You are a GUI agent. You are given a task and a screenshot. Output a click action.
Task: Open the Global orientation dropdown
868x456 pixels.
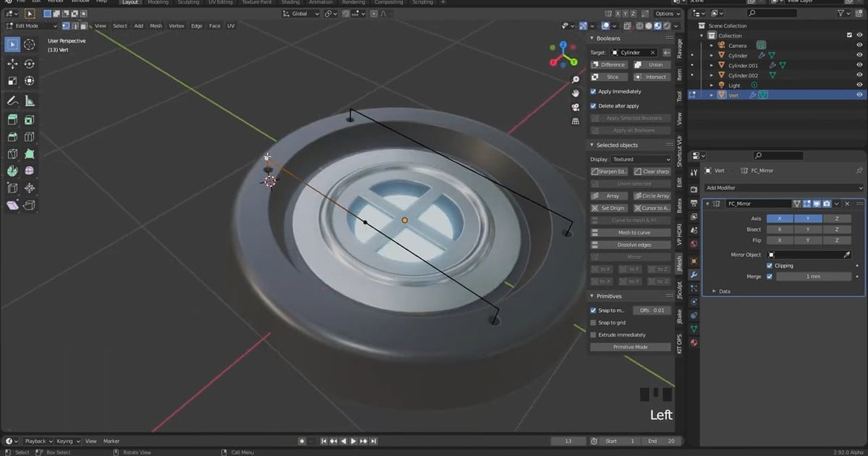(x=300, y=13)
